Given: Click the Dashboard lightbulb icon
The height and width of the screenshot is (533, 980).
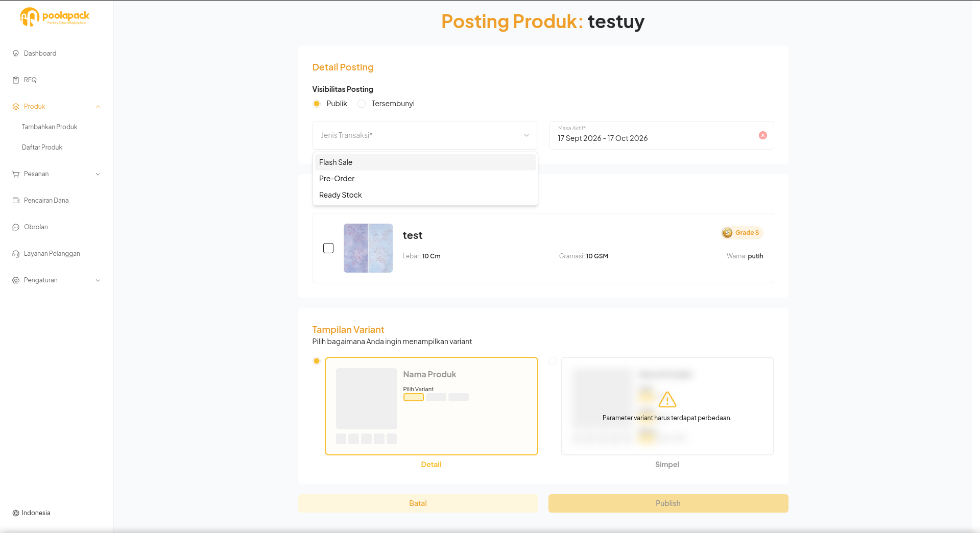Looking at the screenshot, I should tap(16, 54).
